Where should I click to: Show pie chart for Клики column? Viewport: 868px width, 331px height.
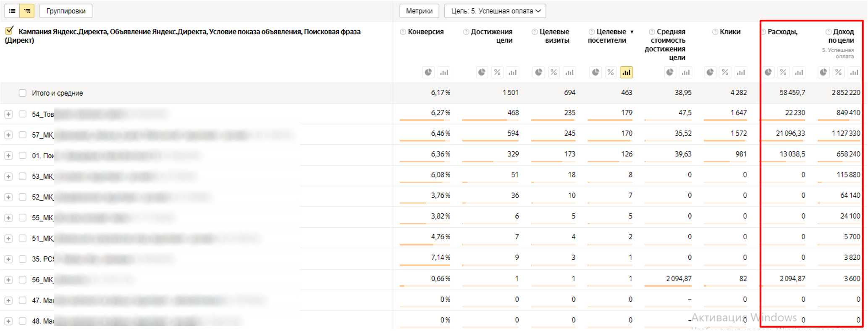point(710,72)
